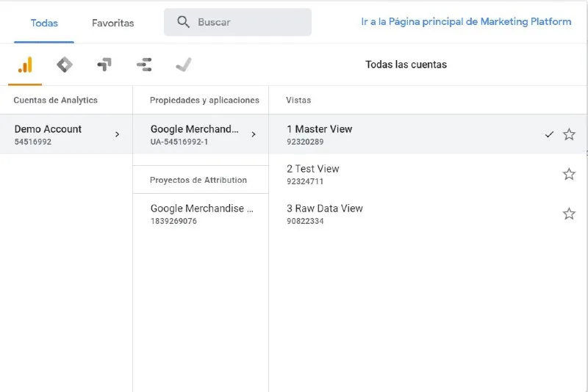Click Propiedades y aplicaciones header
Image resolution: width=588 pixels, height=392 pixels.
(x=204, y=100)
